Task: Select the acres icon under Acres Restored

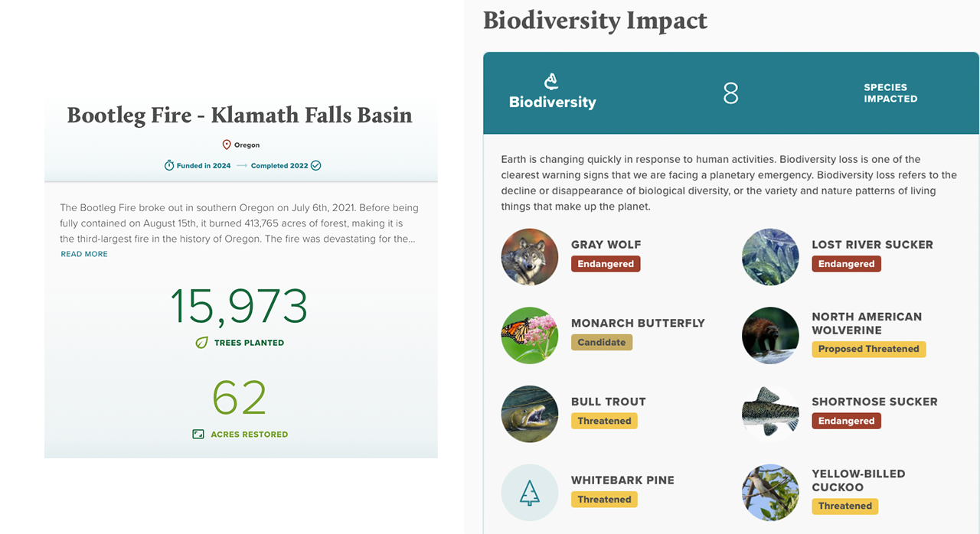Action: [x=199, y=434]
